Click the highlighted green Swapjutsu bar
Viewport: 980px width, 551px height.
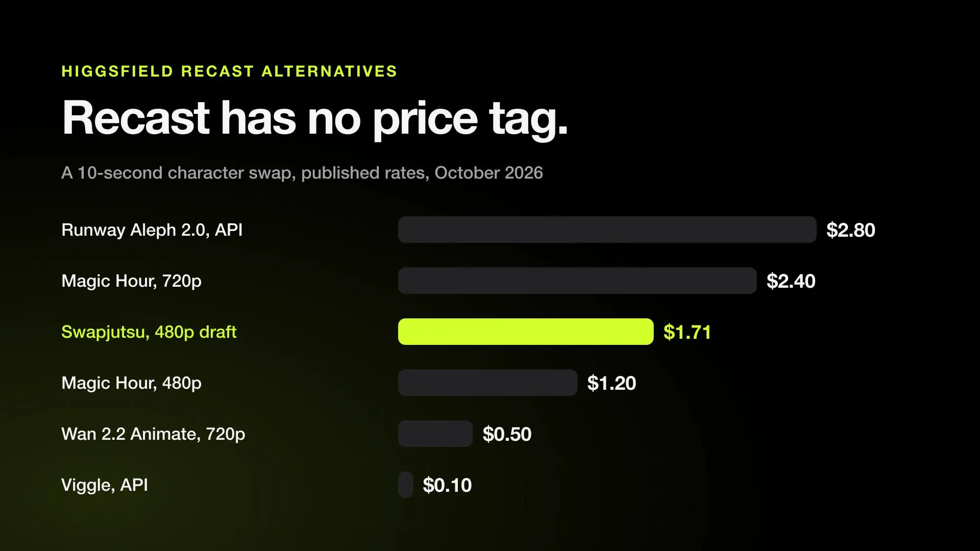(526, 332)
